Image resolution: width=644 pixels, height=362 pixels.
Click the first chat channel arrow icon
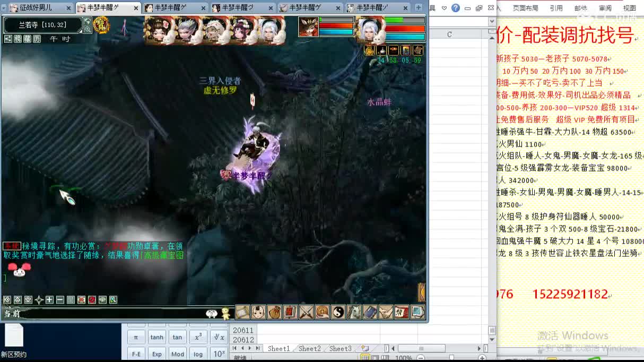point(7,300)
